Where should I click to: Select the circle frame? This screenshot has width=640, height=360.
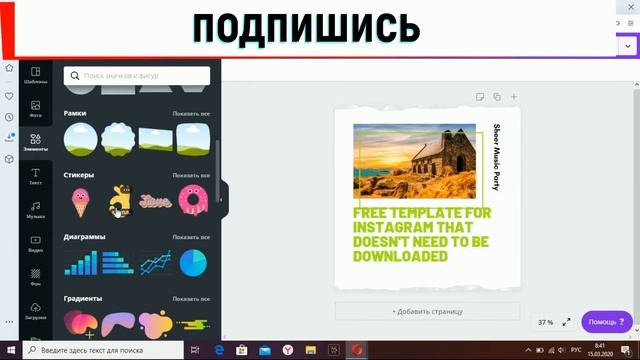(80, 140)
